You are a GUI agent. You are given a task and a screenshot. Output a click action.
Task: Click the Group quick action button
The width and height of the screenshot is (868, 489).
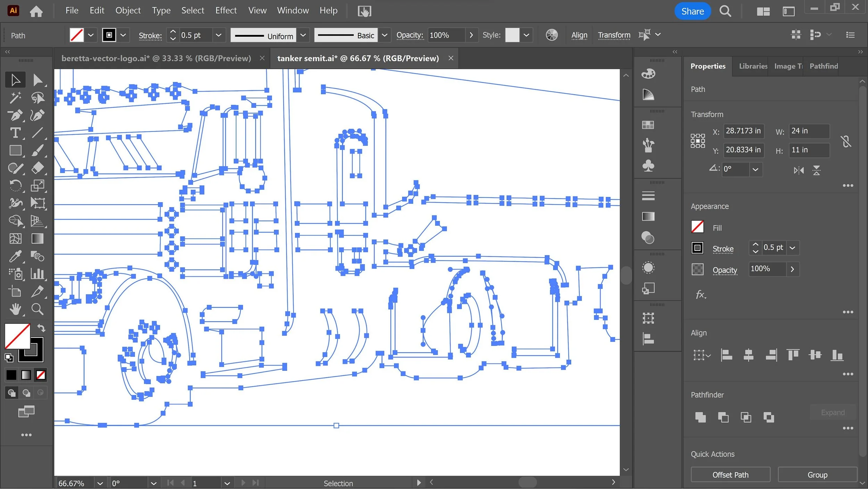[x=817, y=475]
